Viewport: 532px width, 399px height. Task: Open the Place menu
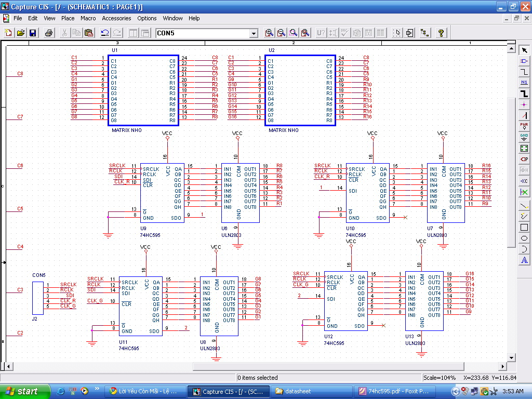coord(68,18)
